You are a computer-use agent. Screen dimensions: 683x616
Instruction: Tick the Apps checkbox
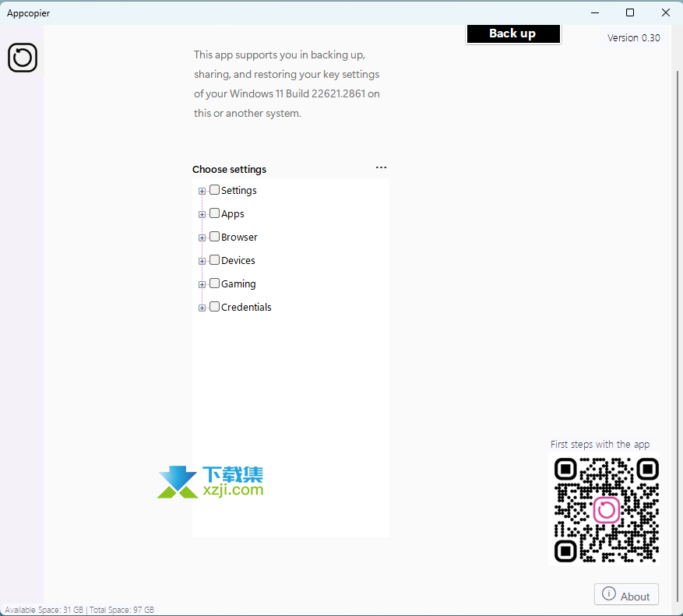click(x=214, y=213)
